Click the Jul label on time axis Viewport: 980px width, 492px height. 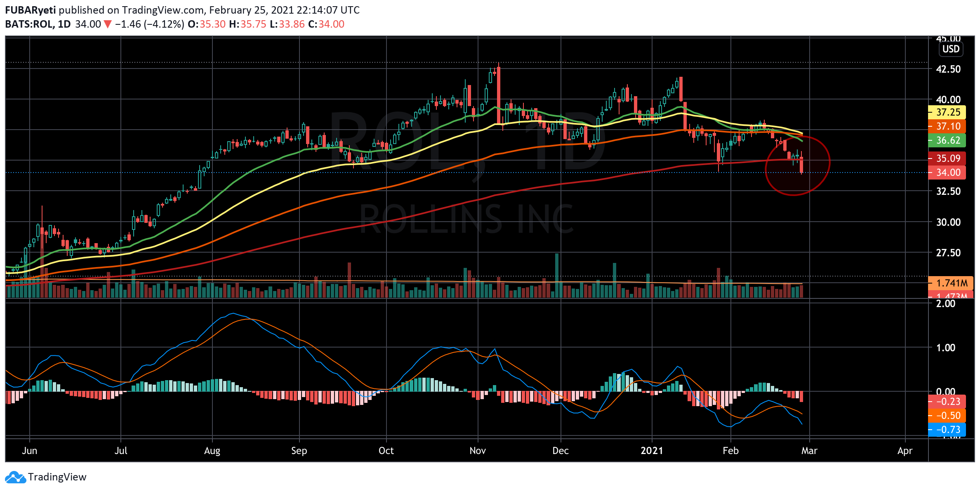(x=121, y=450)
